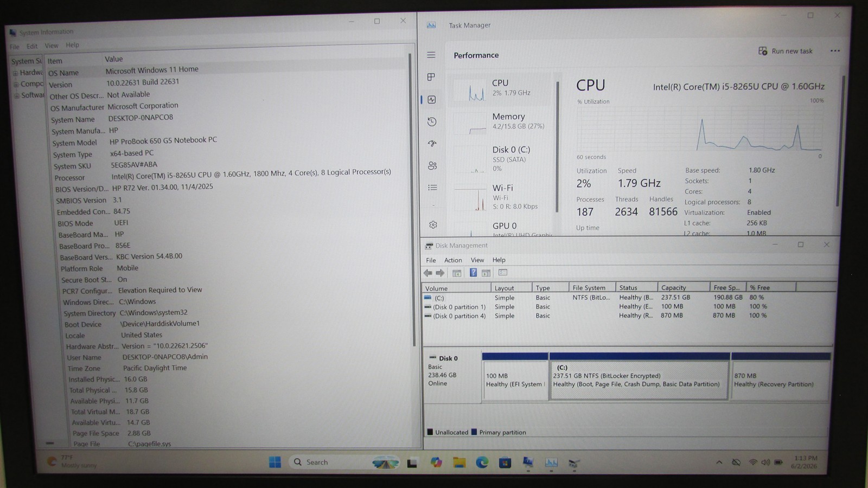Click Run new task in Task Manager
Image resolution: width=868 pixels, height=488 pixels.
[x=786, y=51]
